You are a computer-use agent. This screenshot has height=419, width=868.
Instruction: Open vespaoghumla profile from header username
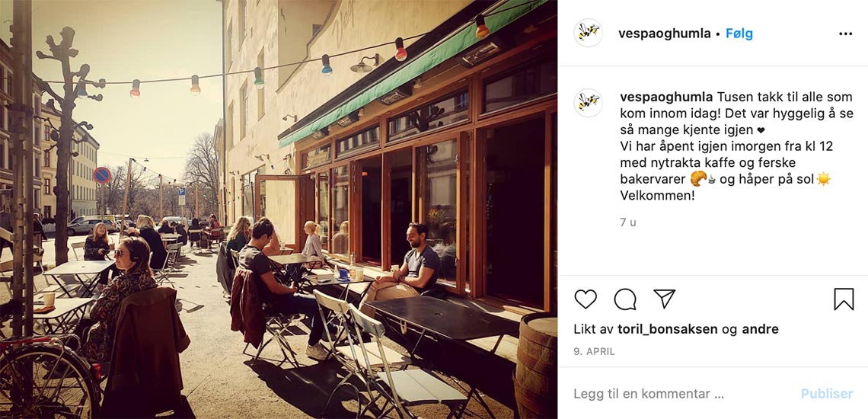(x=664, y=34)
